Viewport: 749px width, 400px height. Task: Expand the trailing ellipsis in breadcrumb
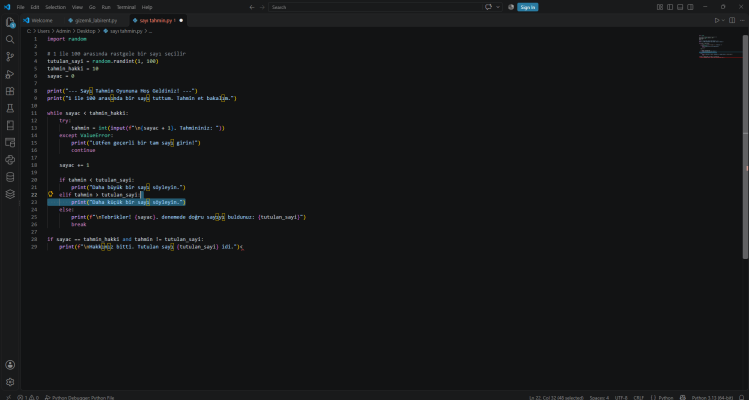point(150,31)
